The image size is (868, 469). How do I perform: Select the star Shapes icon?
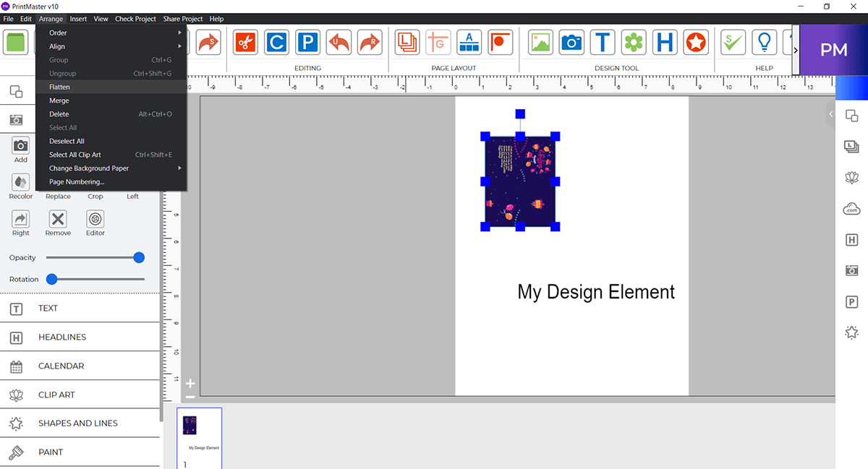coord(695,42)
